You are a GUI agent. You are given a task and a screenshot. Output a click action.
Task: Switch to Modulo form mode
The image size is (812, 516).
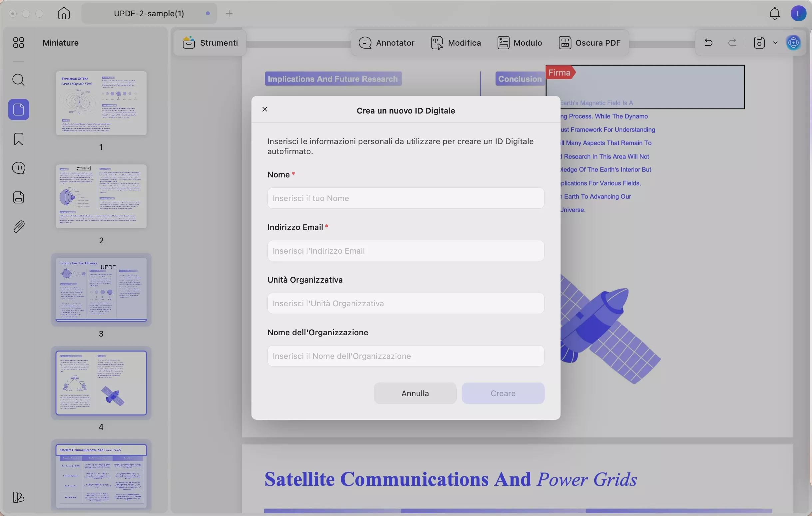(519, 43)
